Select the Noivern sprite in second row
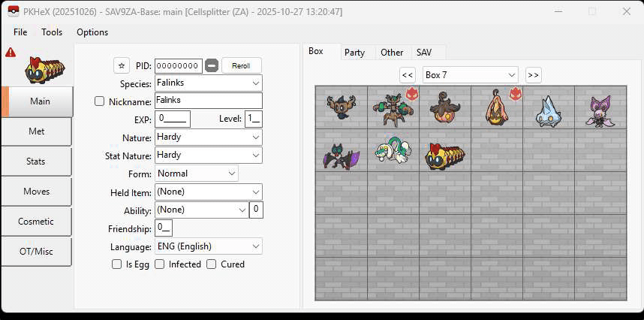This screenshot has height=320, width=644. tap(341, 150)
